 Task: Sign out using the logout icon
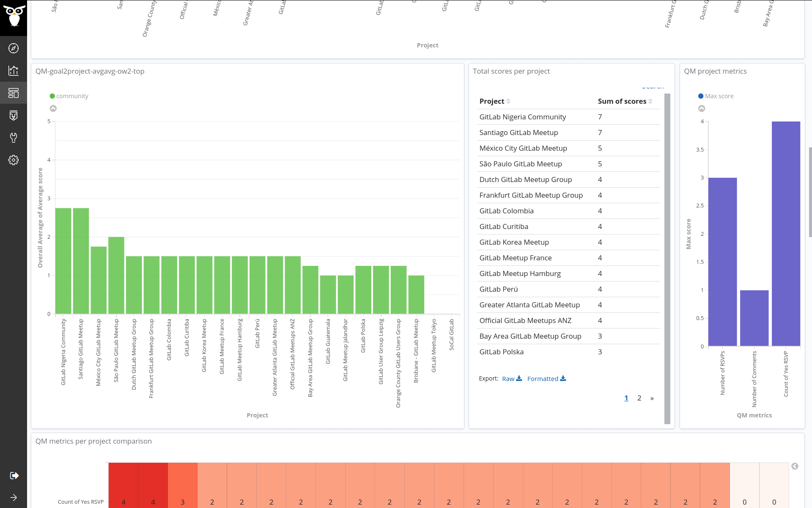coord(14,475)
